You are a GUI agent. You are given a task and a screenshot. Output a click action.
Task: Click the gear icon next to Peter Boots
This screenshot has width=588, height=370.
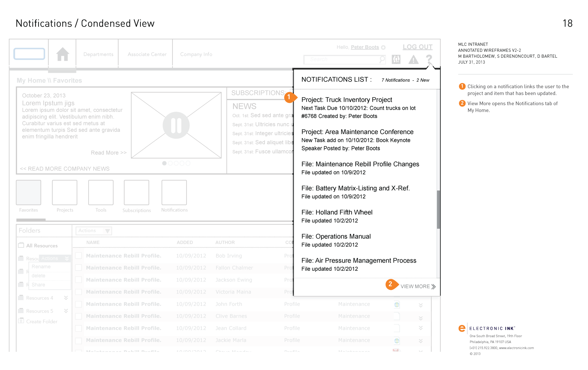pos(383,47)
